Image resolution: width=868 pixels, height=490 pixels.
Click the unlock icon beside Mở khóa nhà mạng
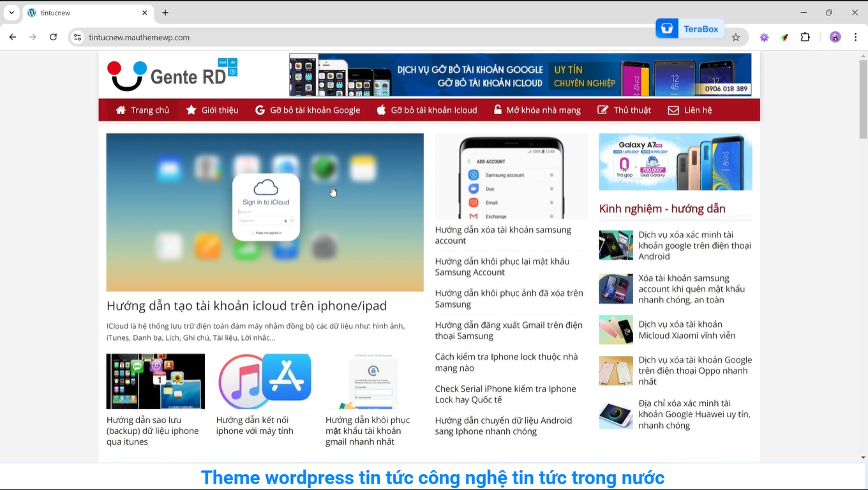[x=498, y=110]
